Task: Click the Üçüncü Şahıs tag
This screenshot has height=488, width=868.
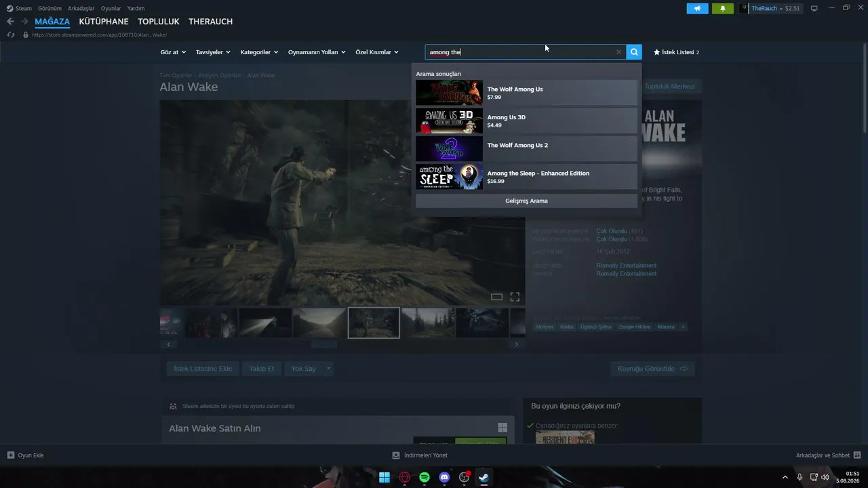Action: click(x=596, y=327)
